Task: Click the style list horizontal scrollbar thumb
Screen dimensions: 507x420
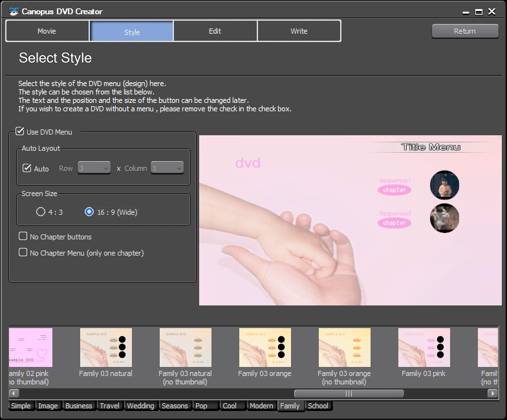Action: (349, 393)
